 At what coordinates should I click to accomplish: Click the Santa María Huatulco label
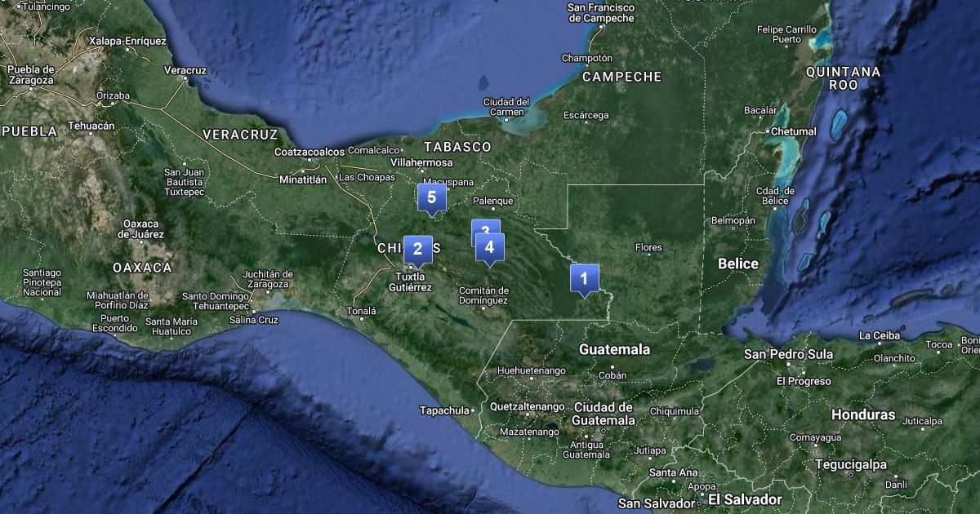pyautogui.click(x=171, y=326)
